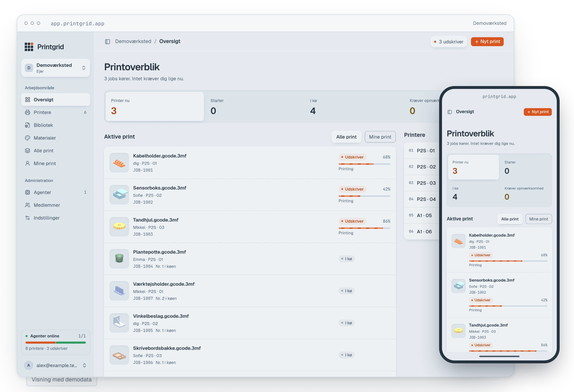574x392 pixels.
Task: Click the app.printgrid.app address bar text
Action: tap(77, 23)
